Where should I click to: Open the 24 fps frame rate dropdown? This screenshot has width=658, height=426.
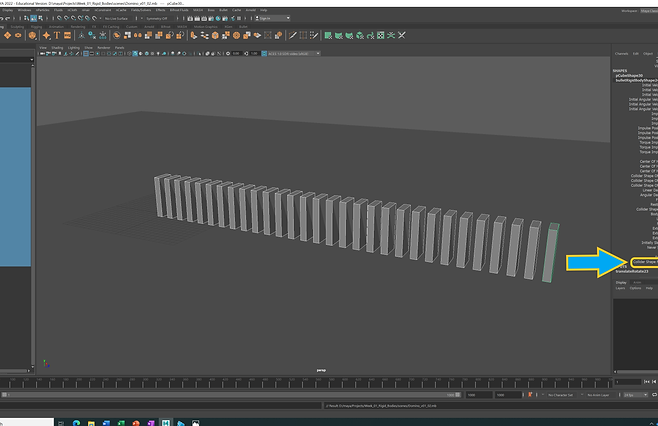tap(636, 395)
